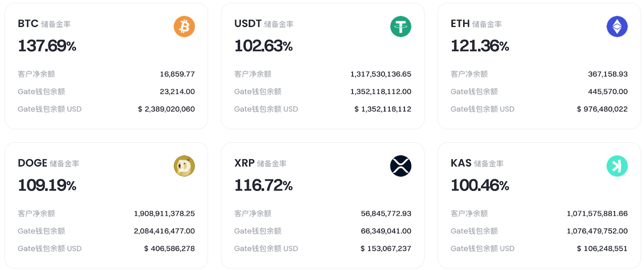Click the DOGE 109.19% reserve percentage

[x=47, y=185]
